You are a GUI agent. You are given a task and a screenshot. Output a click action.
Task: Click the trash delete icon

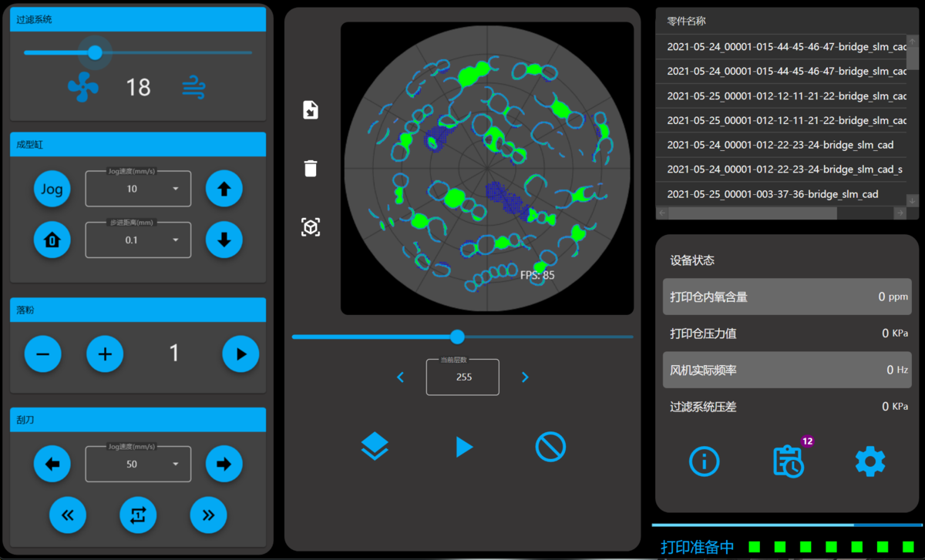tap(310, 168)
